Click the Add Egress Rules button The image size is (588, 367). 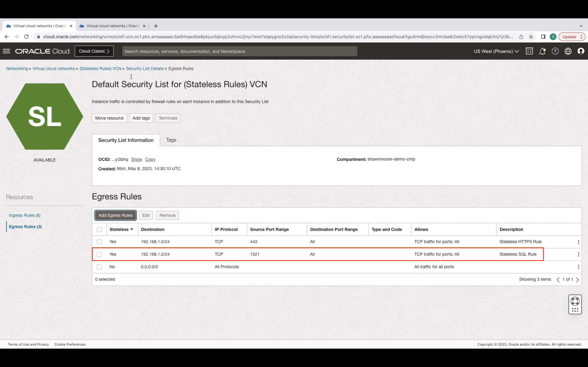click(x=115, y=215)
